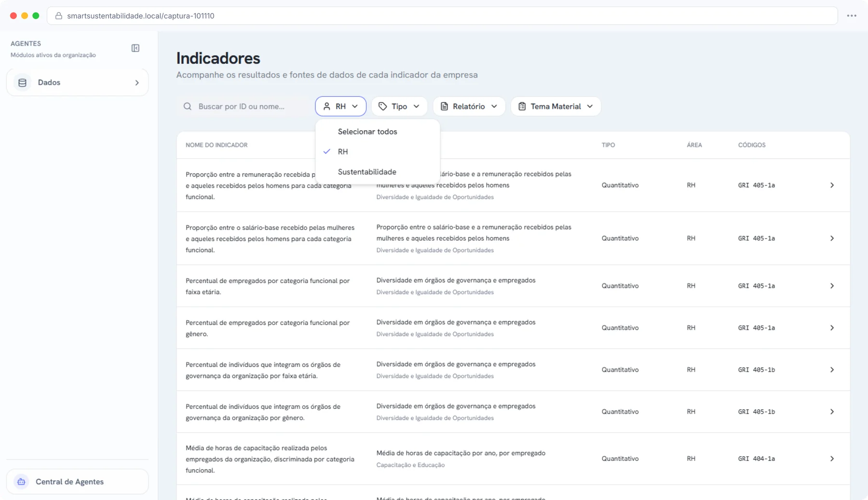Viewport: 868px width, 500px height.
Task: Click 'governança da organização por faixa etária' indicator name
Action: (x=263, y=370)
